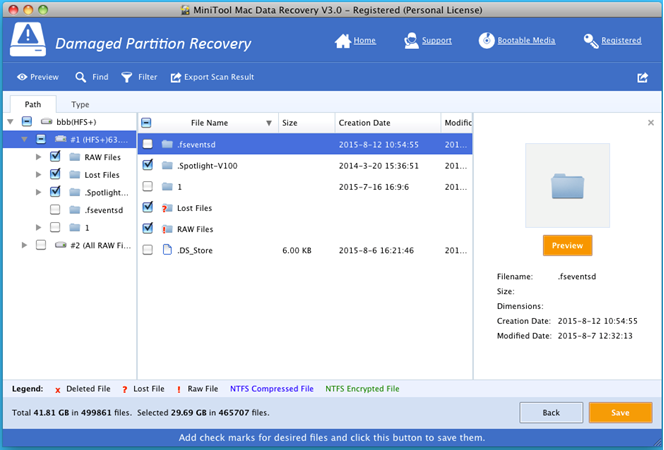The height and width of the screenshot is (450, 664).
Task: Click the Export Scan Result icon
Action: (175, 77)
